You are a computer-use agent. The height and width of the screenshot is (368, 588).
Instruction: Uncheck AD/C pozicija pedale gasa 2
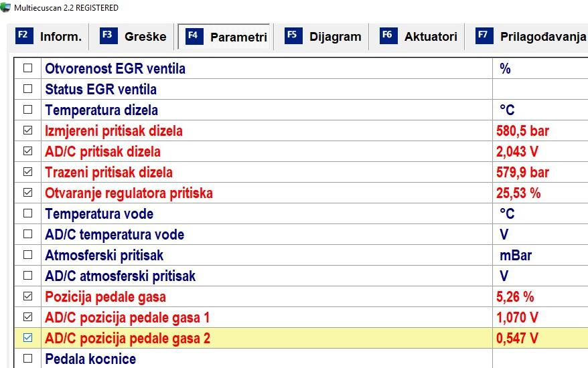tap(27, 338)
